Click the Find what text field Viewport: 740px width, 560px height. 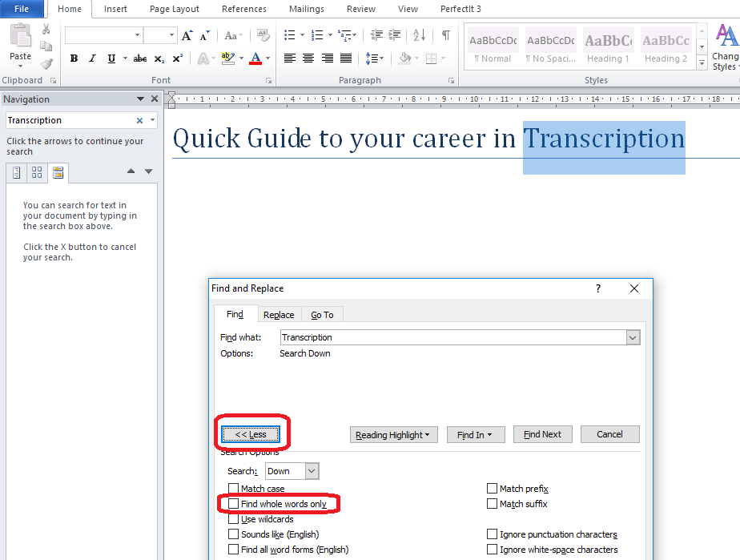[452, 337]
